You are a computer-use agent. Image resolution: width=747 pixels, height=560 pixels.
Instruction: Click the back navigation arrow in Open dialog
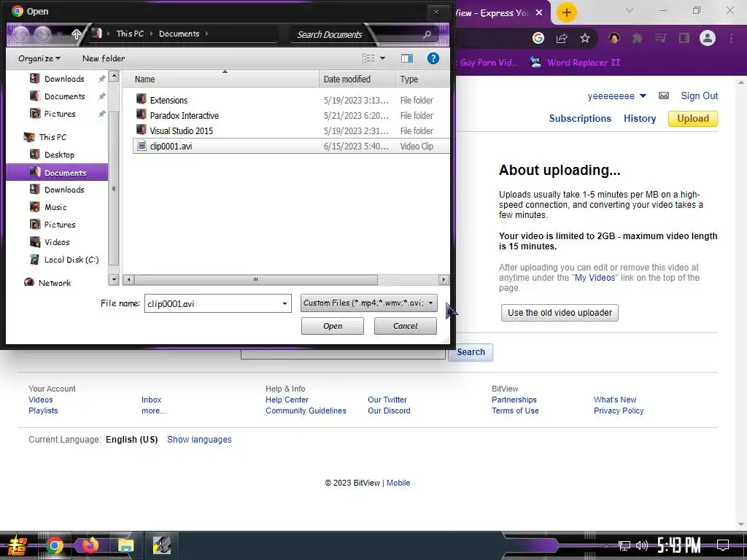tap(20, 34)
